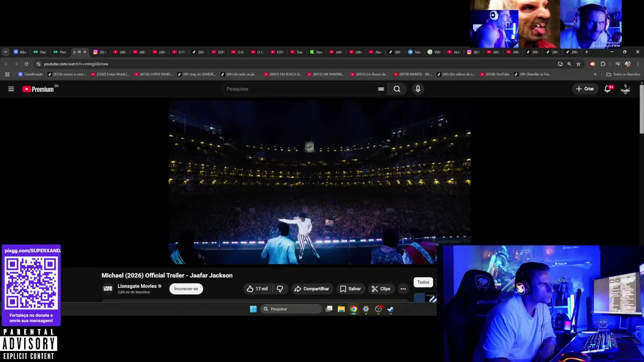644x362 pixels.
Task: Dislike the Michael trailer video
Action: (x=280, y=289)
